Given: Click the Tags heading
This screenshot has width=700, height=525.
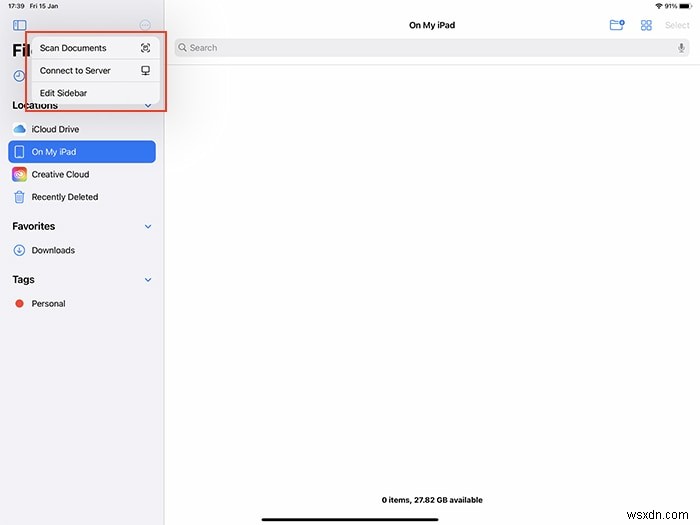Looking at the screenshot, I should pos(23,279).
